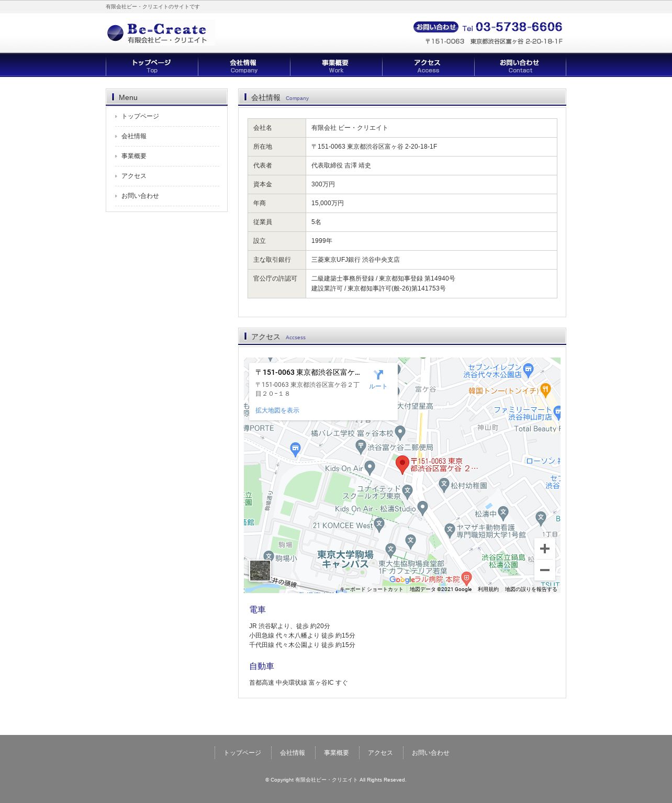Click the 21 KOMCEE West marker
The width and height of the screenshot is (672, 803).
pos(379,525)
